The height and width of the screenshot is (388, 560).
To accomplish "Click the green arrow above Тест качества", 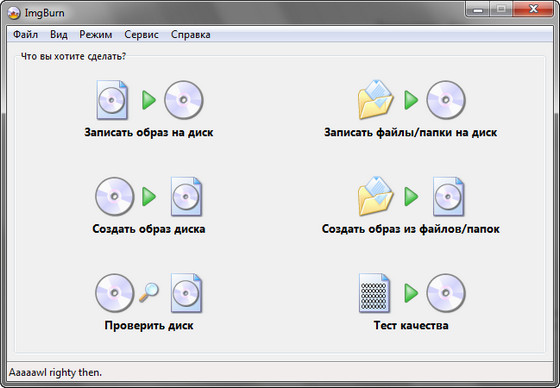I will coord(411,293).
